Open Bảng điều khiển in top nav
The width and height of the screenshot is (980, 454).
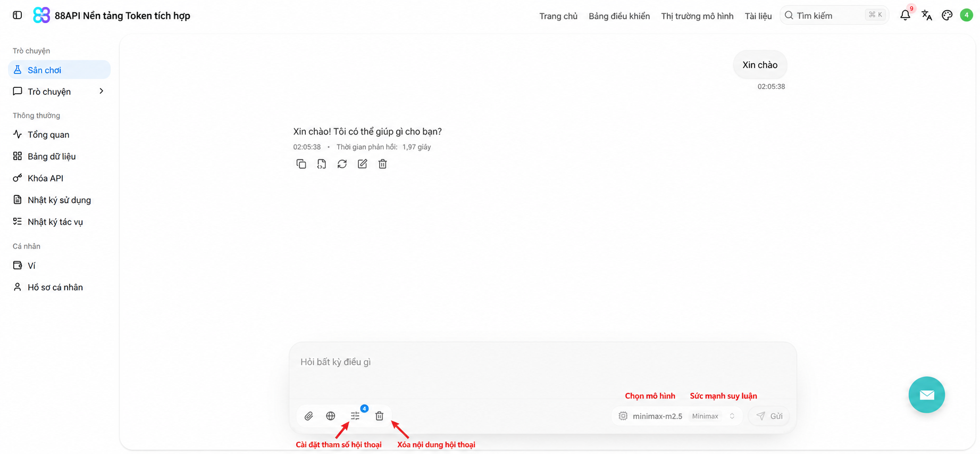click(619, 16)
